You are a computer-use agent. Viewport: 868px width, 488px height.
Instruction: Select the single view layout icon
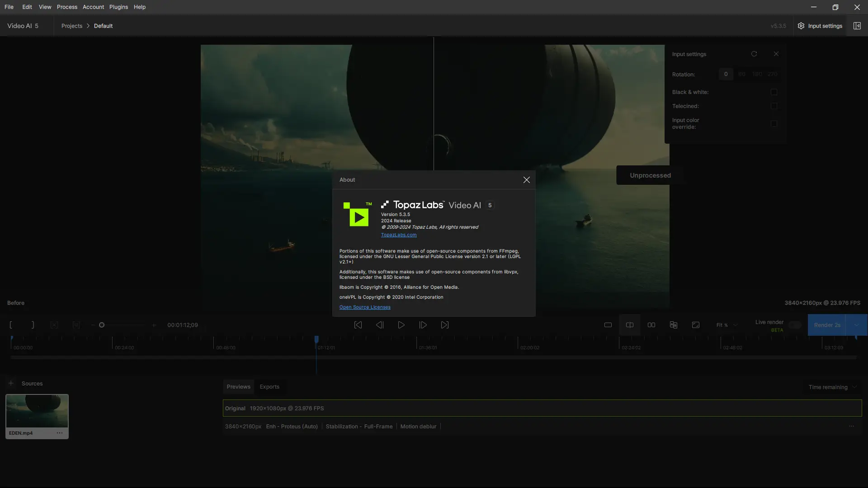[x=608, y=325]
